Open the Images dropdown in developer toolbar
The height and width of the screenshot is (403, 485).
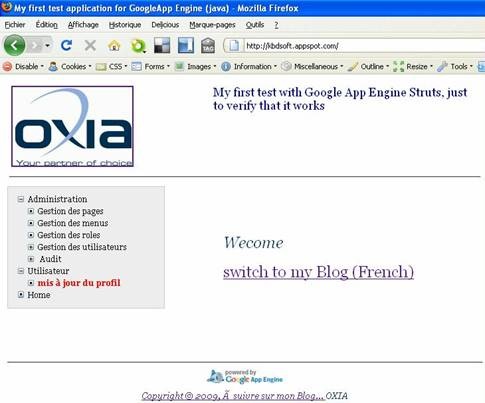pos(195,66)
